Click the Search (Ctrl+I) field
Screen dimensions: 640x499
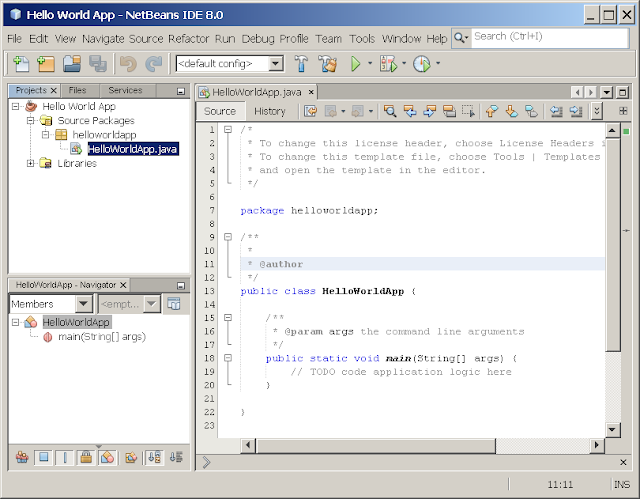coord(549,38)
